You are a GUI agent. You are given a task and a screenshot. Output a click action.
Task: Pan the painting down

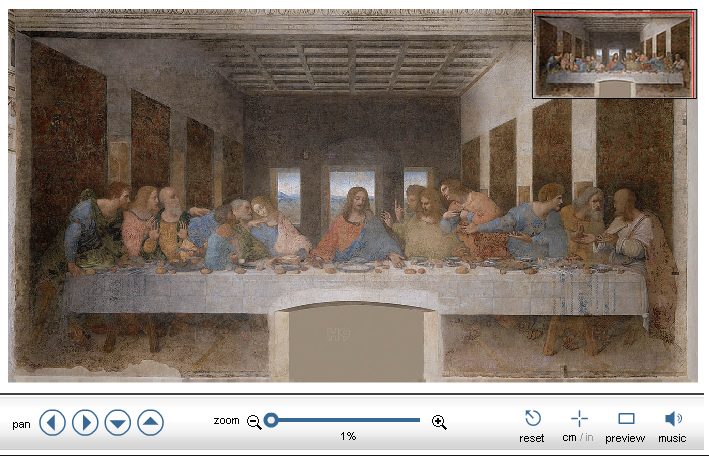point(118,423)
